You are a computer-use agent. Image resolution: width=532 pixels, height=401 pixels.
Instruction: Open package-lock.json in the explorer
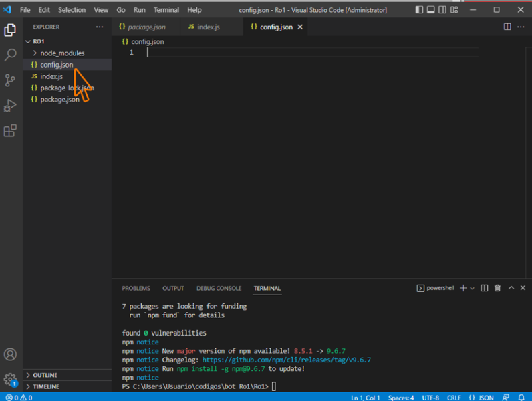pyautogui.click(x=66, y=88)
